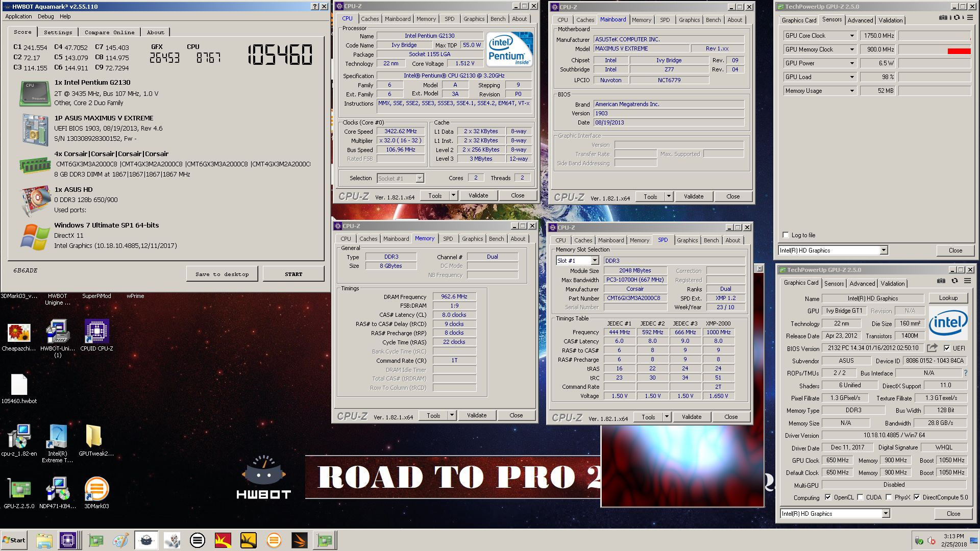Click the GPU Load sensor graph bar
980x551 pixels.
pos(934,77)
